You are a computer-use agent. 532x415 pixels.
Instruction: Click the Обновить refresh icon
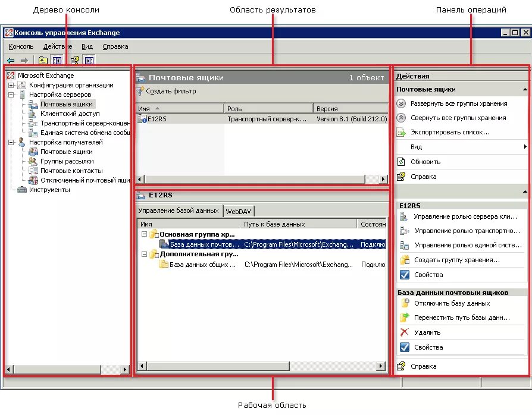click(x=401, y=162)
